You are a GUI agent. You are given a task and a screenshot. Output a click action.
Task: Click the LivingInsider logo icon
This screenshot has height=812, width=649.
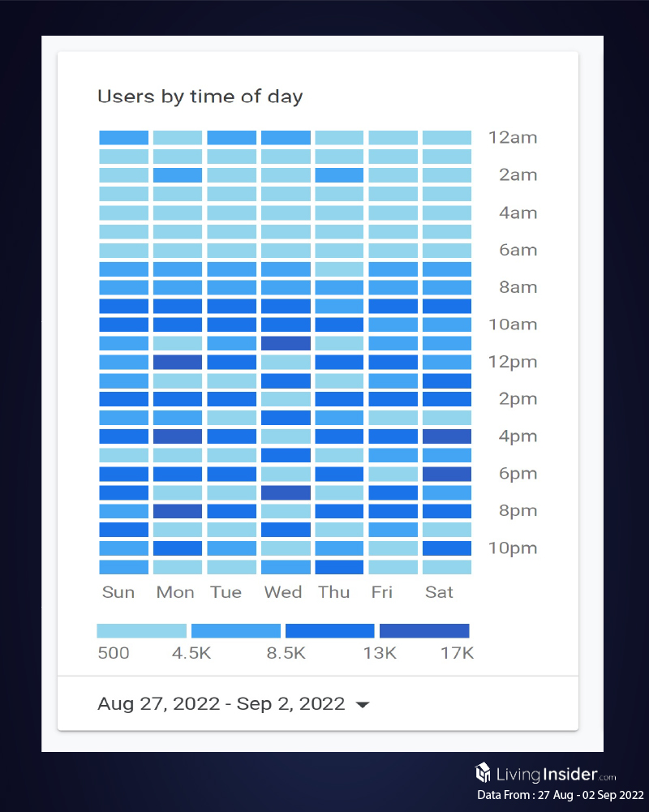[484, 771]
